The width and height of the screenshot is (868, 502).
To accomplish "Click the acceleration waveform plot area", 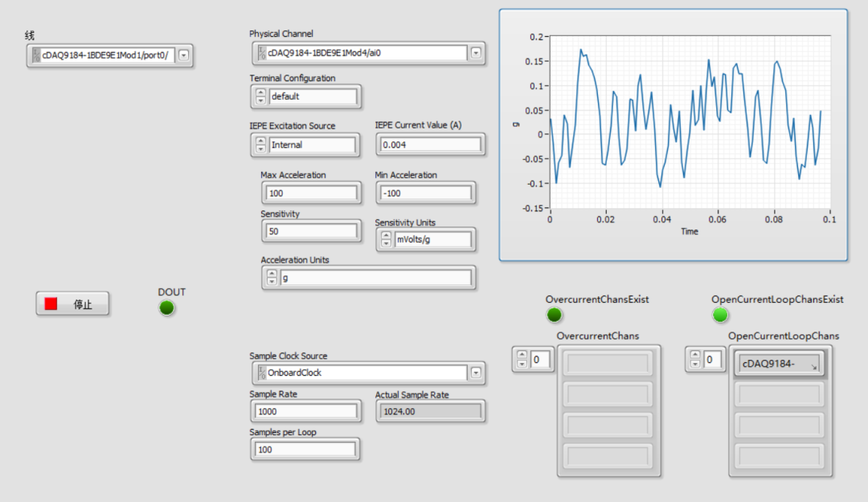I will pyautogui.click(x=690, y=122).
